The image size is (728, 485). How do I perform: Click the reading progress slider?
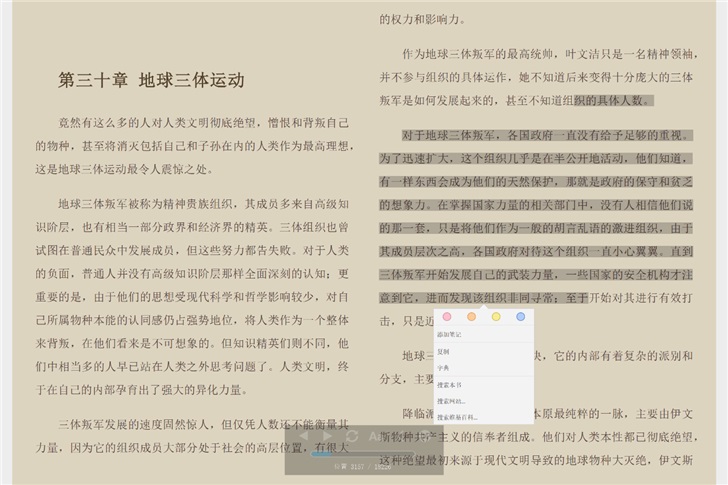coord(363,454)
